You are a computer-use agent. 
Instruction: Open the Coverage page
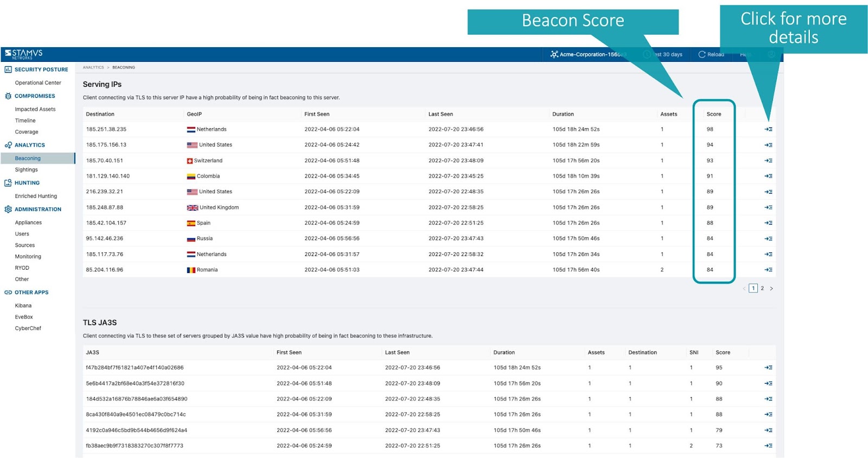click(27, 132)
